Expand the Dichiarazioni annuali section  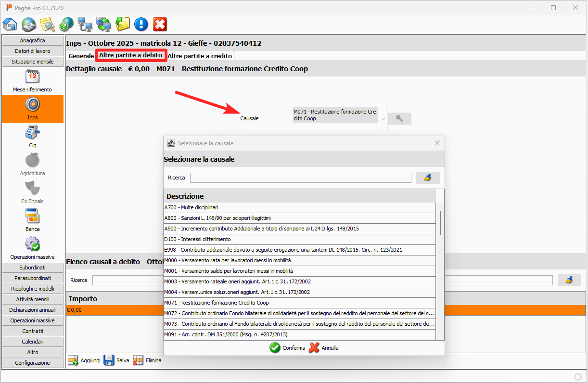(32, 310)
